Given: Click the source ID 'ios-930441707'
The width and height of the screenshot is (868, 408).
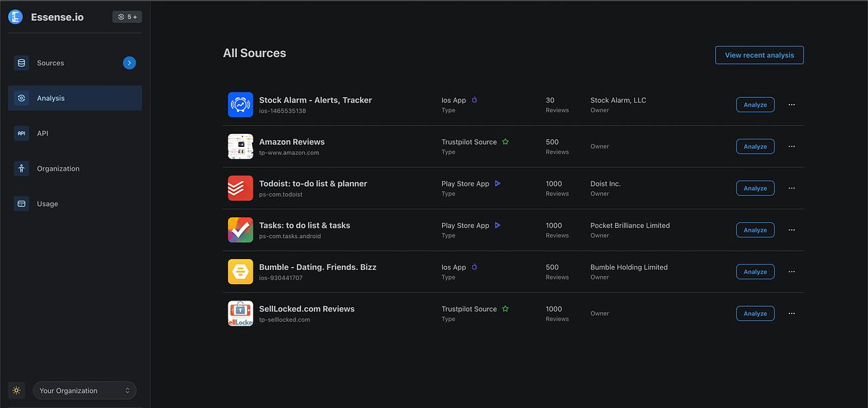Looking at the screenshot, I should coord(281,278).
